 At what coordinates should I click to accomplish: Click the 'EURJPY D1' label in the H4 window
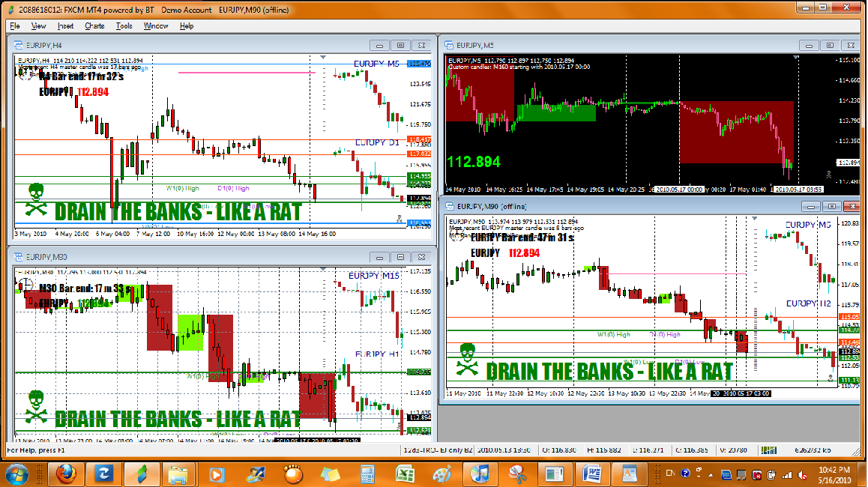click(x=377, y=142)
